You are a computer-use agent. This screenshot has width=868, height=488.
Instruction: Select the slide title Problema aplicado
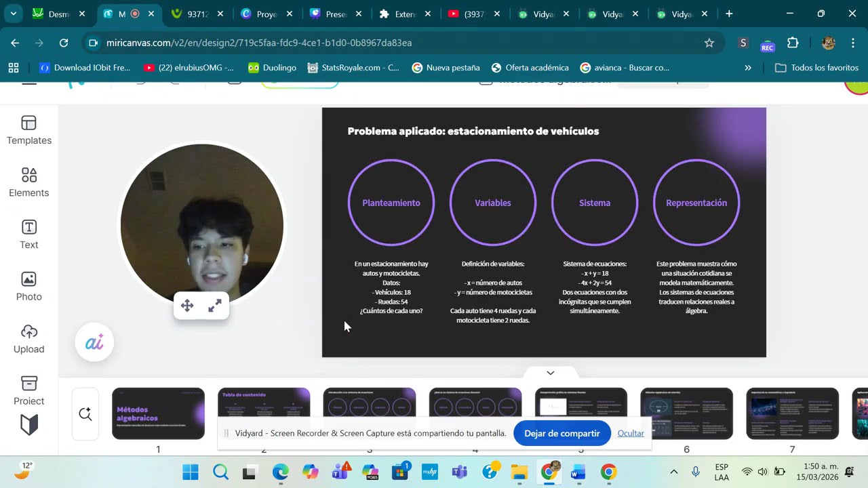(x=473, y=131)
